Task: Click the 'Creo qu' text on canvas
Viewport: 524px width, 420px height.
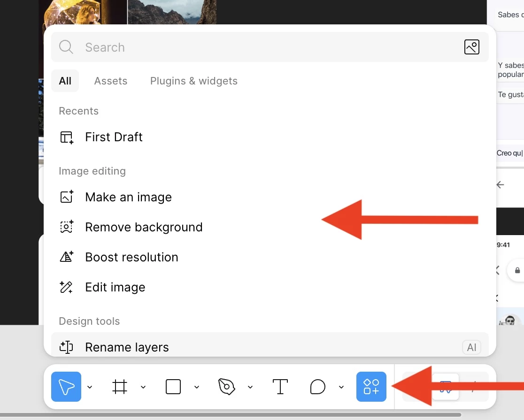Action: pos(509,153)
